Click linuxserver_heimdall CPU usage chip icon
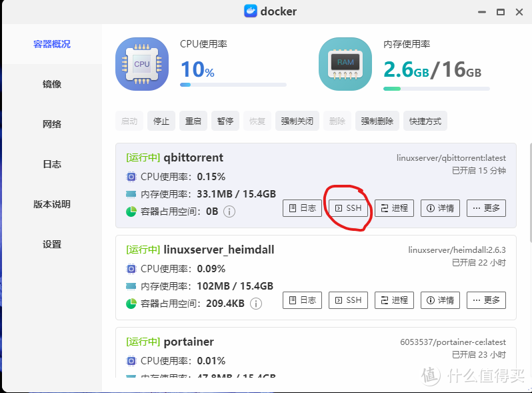Viewport: 532px width, 393px height. pos(131,269)
